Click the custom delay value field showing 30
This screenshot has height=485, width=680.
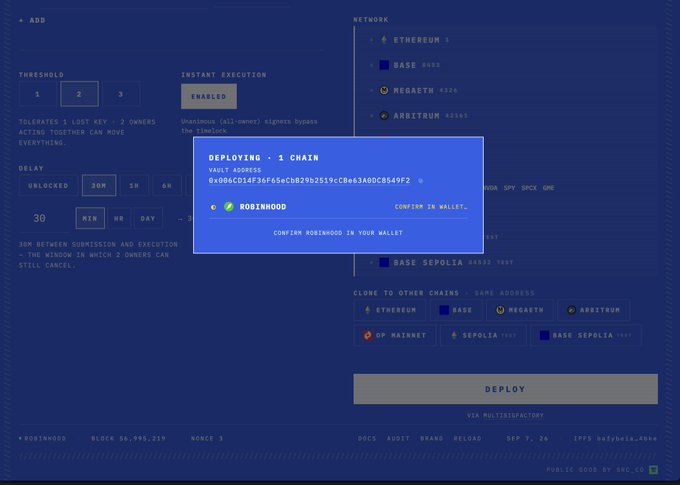pyautogui.click(x=45, y=218)
